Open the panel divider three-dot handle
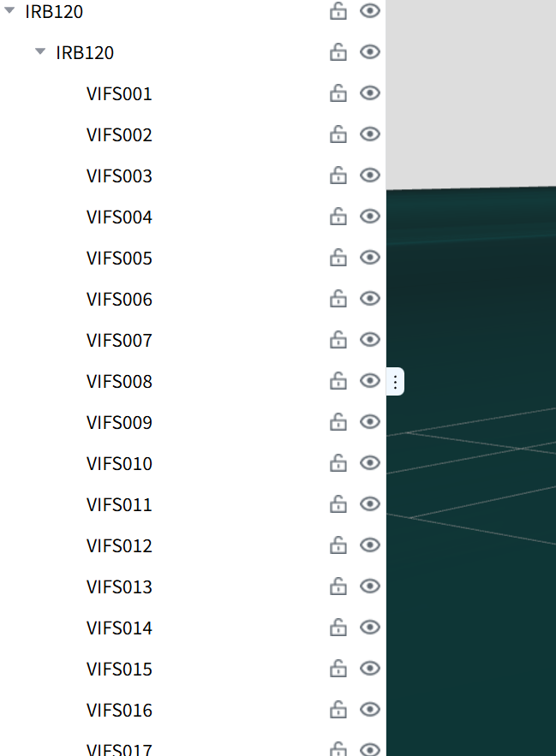This screenshot has height=756, width=556. click(395, 382)
